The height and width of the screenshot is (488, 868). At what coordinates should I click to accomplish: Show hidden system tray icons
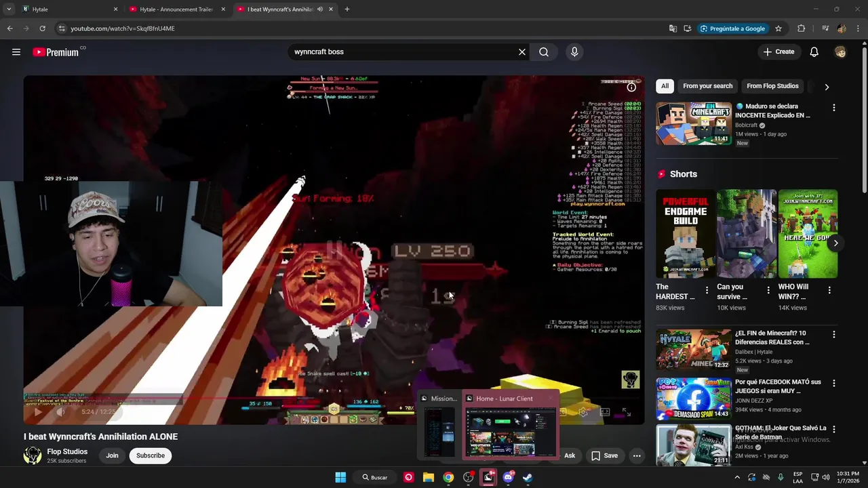click(737, 477)
